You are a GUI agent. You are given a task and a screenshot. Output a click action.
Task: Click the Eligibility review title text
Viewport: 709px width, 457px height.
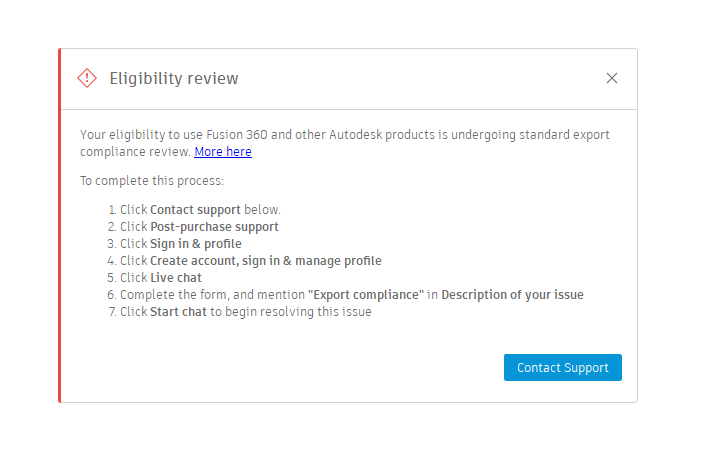(x=173, y=79)
